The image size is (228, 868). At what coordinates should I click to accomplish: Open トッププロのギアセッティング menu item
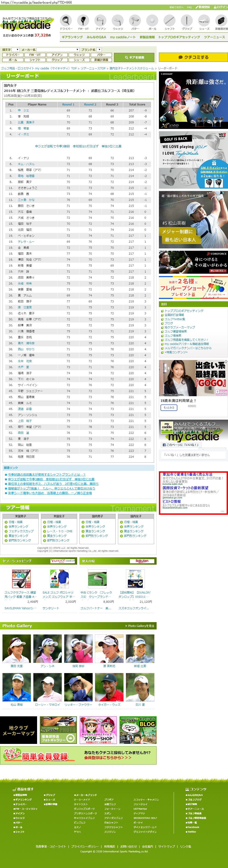[x=179, y=37]
